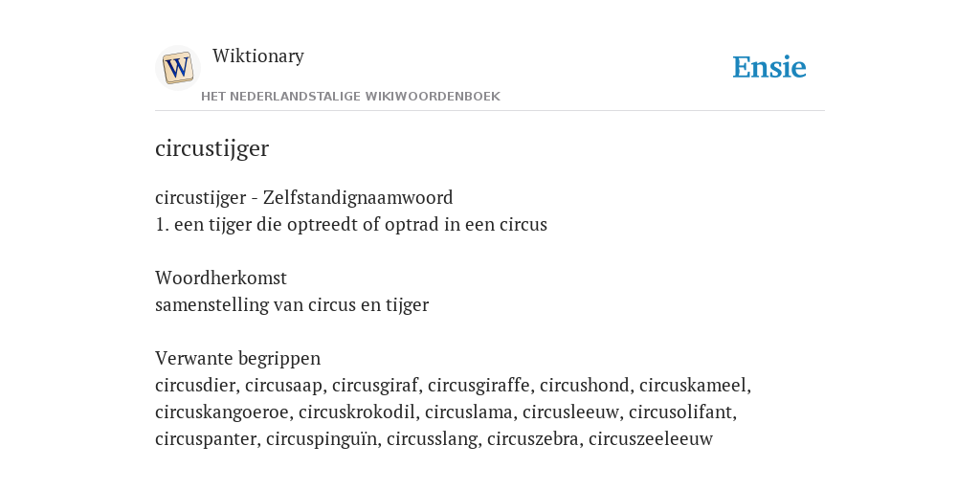Click the related term circuskameel
Viewport: 980px width, 490px height.
coord(693,386)
